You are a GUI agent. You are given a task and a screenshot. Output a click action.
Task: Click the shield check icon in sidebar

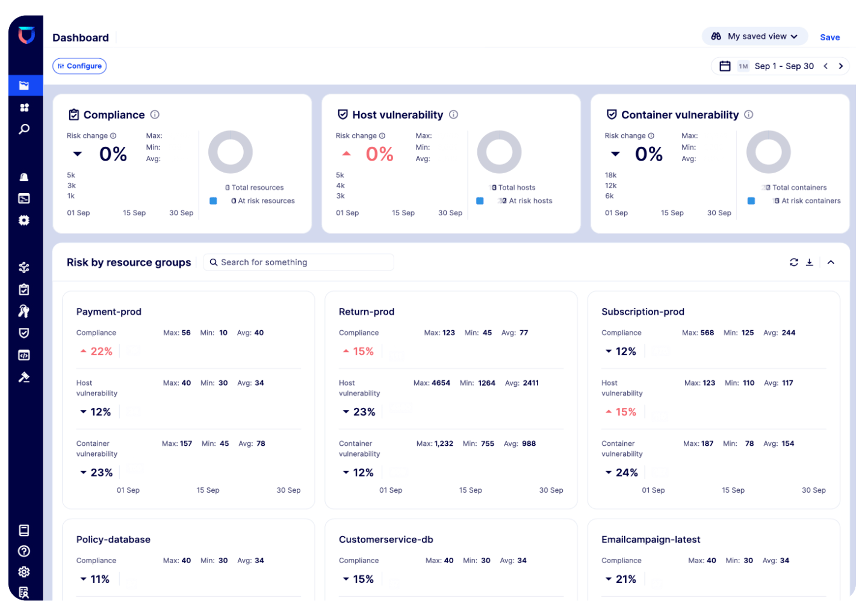coord(24,333)
